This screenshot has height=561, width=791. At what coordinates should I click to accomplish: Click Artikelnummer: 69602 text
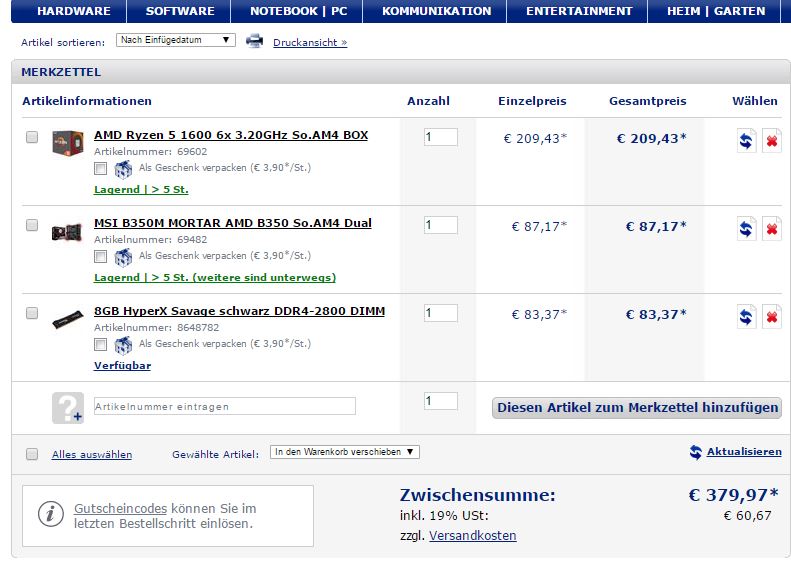(x=150, y=151)
